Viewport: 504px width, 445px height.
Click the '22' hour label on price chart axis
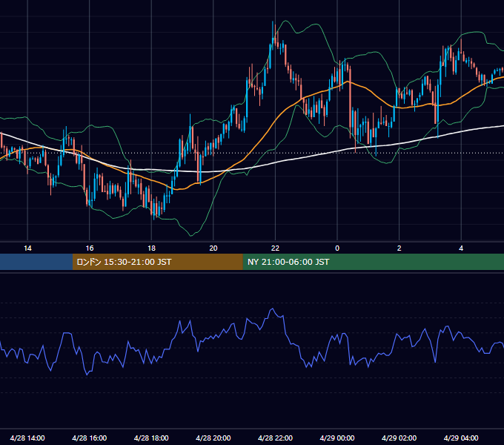(275, 248)
